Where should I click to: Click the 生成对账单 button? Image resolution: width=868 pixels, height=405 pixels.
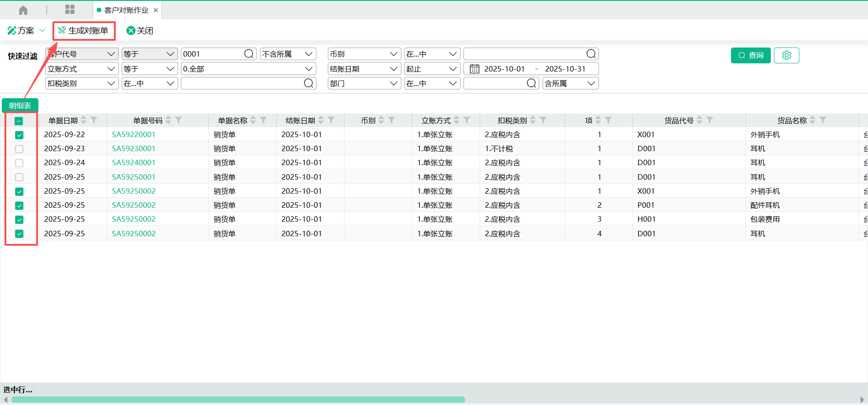[x=84, y=31]
